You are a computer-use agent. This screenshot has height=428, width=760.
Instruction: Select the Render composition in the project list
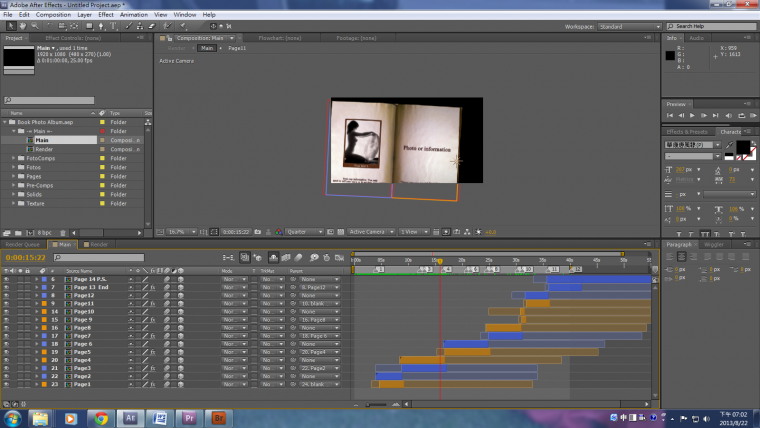(44, 149)
